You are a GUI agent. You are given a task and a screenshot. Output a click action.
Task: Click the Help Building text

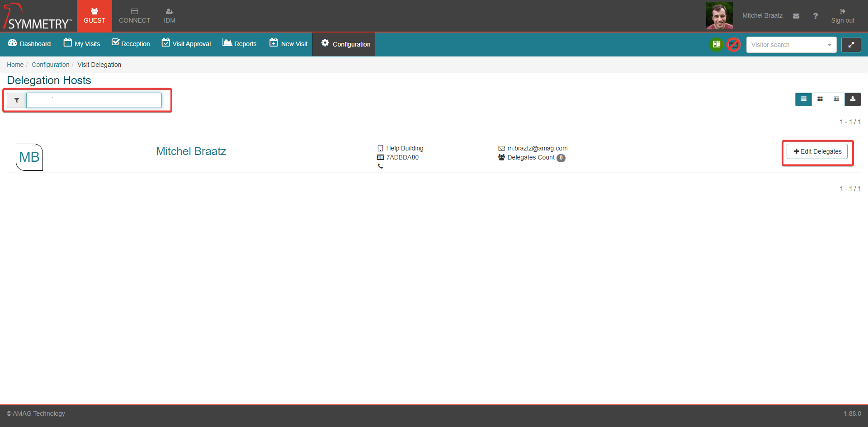tap(405, 148)
